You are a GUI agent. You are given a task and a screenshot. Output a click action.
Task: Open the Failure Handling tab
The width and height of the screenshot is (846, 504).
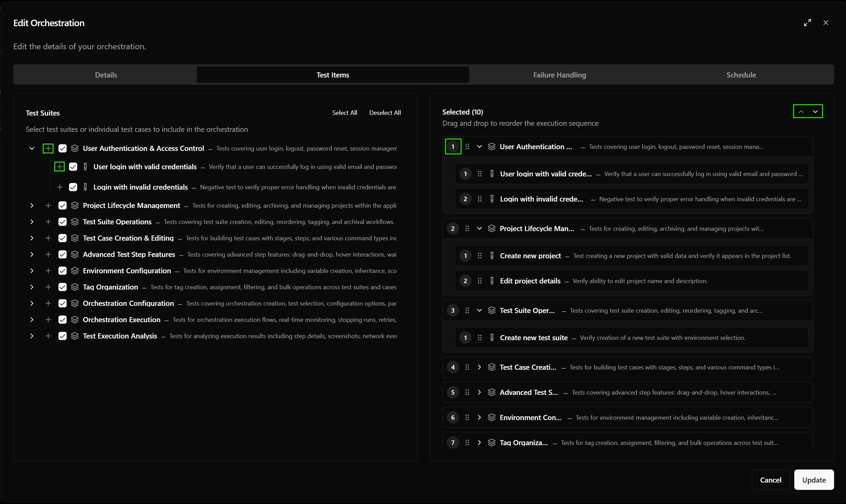click(559, 75)
